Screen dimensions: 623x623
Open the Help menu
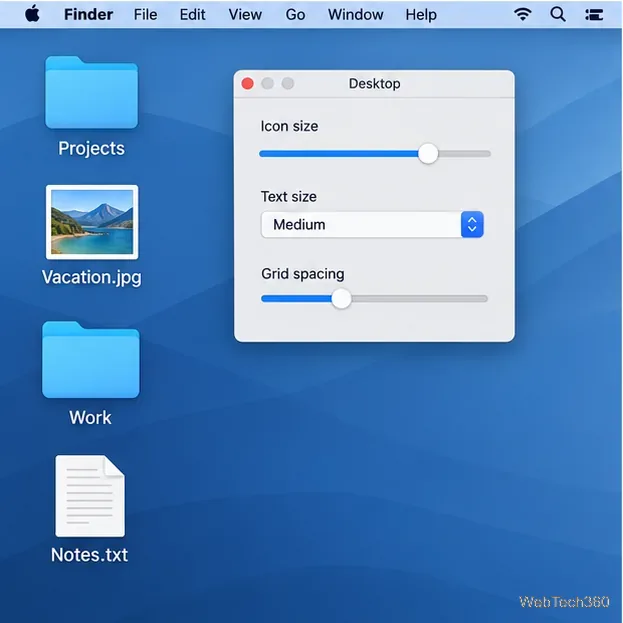tap(421, 15)
